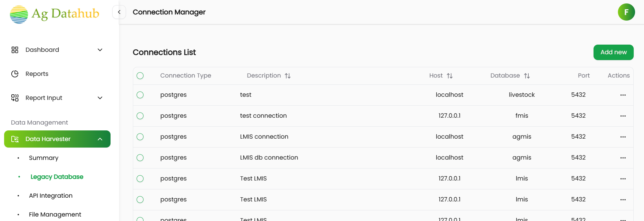Click the 'livestock' database cell
The image size is (644, 221).
[521, 95]
